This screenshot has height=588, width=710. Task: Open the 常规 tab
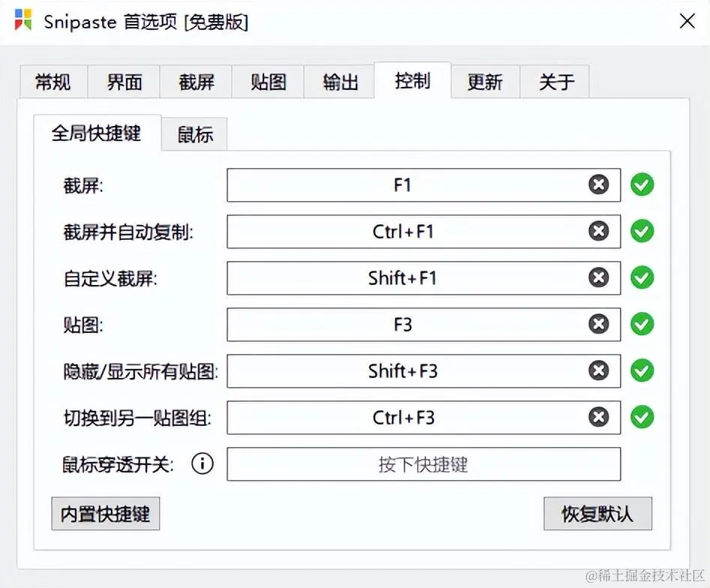(x=53, y=82)
